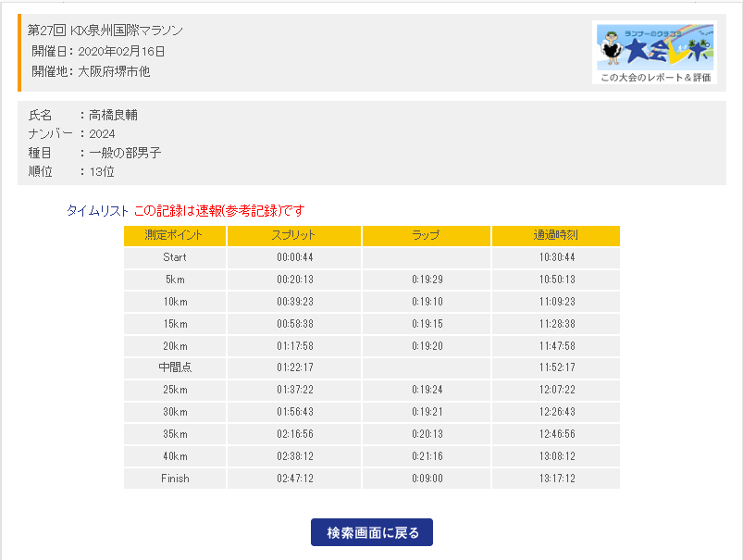Viewport: 743px width, 560px height.
Task: Click the race title 第27回 KIX泉州国際マラソン
Action: (118, 31)
